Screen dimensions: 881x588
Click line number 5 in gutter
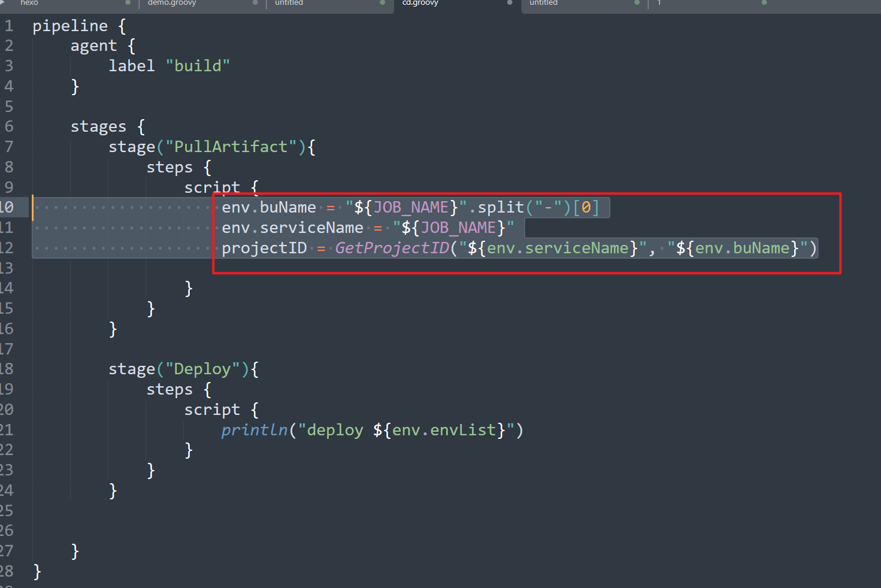click(9, 107)
